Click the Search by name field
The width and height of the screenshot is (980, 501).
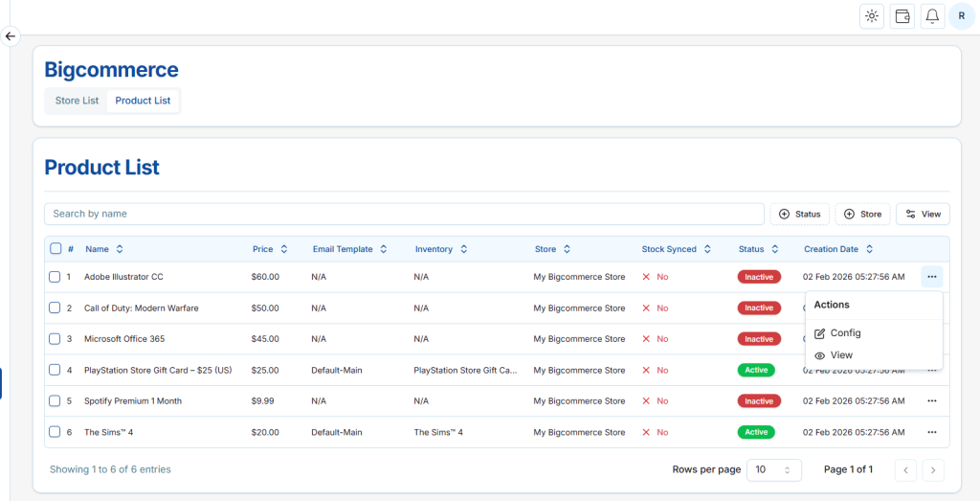404,214
